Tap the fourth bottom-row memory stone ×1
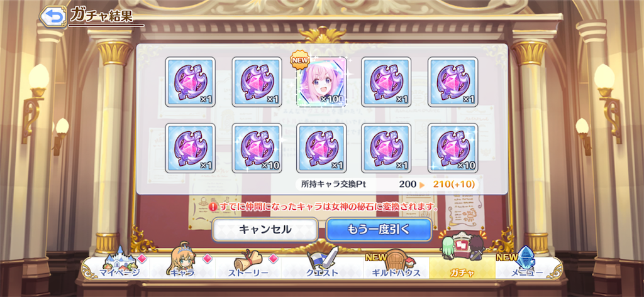This screenshot has width=644, height=297. click(x=386, y=148)
